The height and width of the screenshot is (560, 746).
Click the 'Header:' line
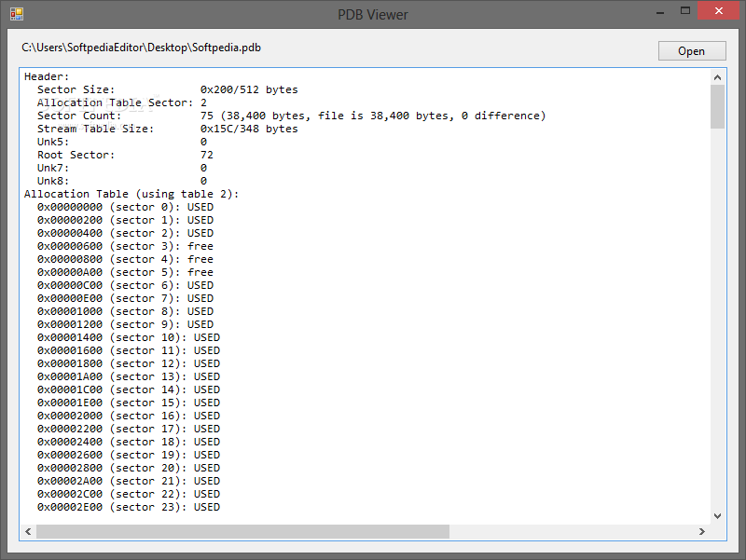(x=47, y=76)
